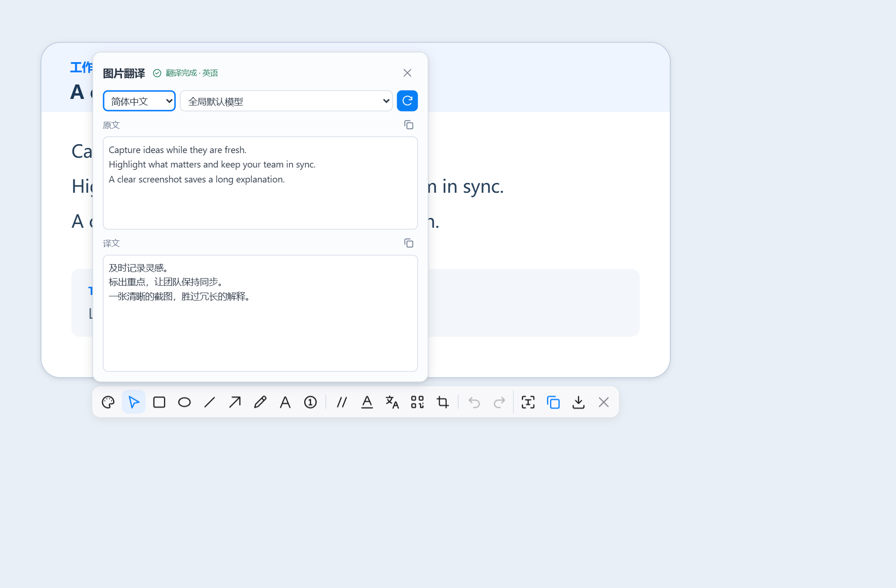Click the 翻译完成 · 英语 status text
The width and height of the screenshot is (896, 588).
[192, 73]
